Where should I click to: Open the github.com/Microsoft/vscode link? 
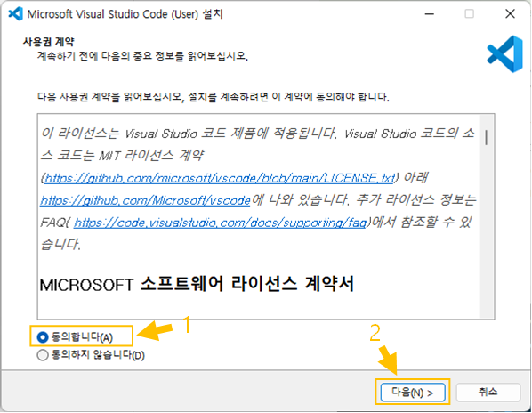(145, 200)
